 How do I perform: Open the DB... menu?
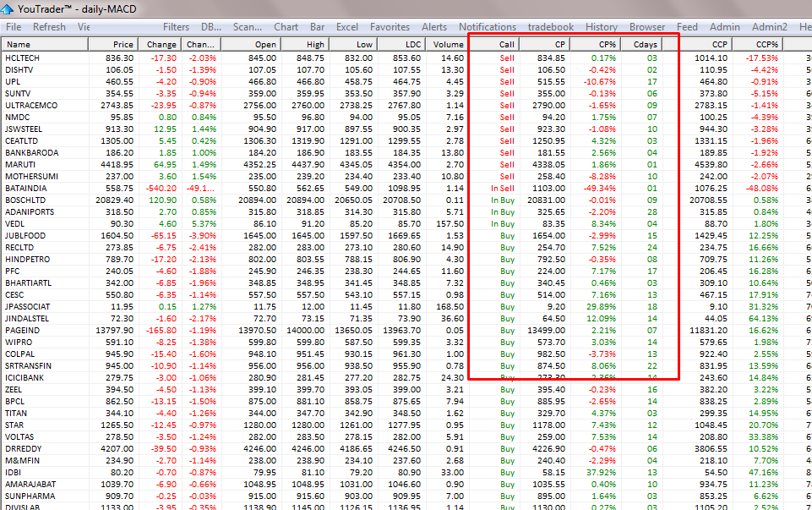(x=211, y=27)
